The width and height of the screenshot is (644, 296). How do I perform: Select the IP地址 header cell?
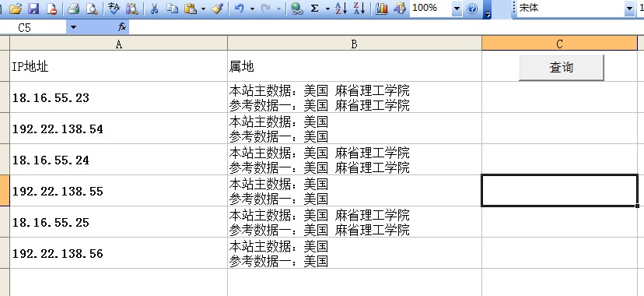(119, 66)
